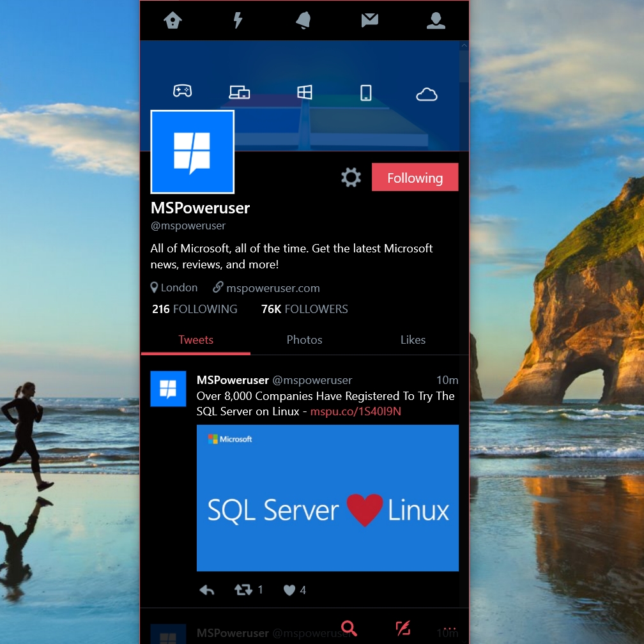Toggle the Following button for MSPoweruser
This screenshot has height=644, width=644.
coord(415,177)
